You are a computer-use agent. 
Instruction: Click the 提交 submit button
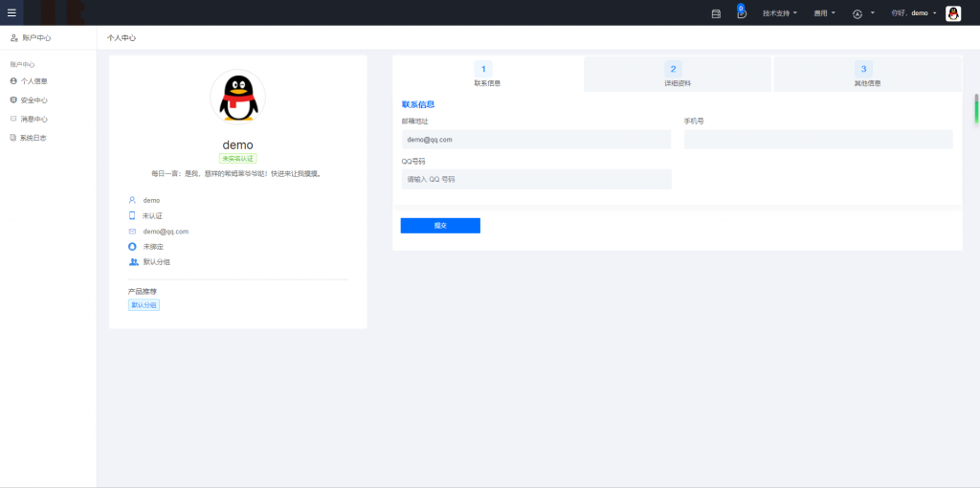coord(440,226)
